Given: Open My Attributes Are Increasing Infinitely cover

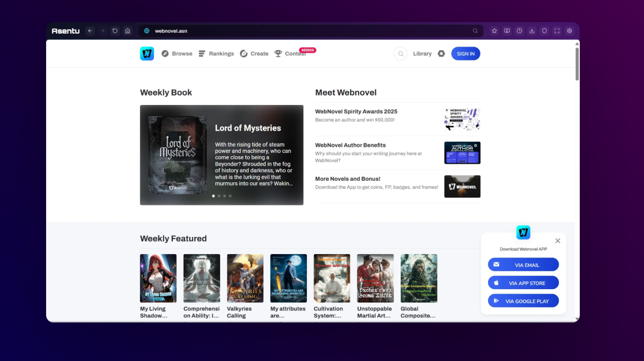Looking at the screenshot, I should (x=288, y=278).
